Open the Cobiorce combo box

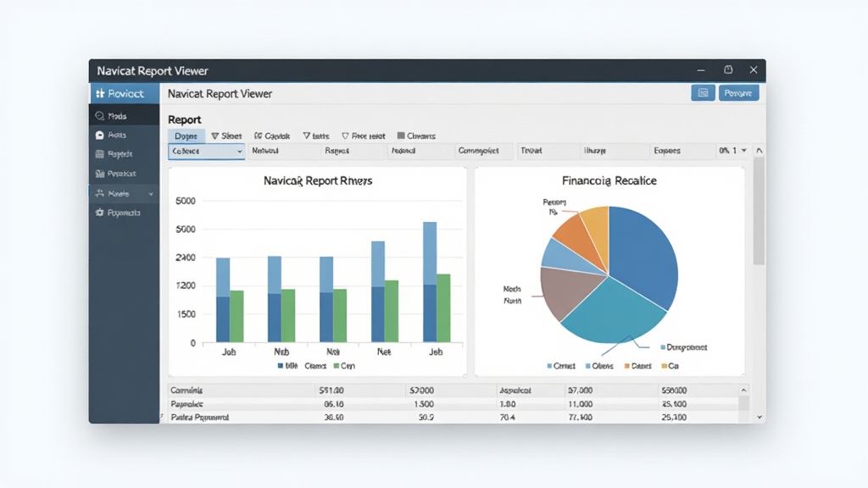point(207,151)
